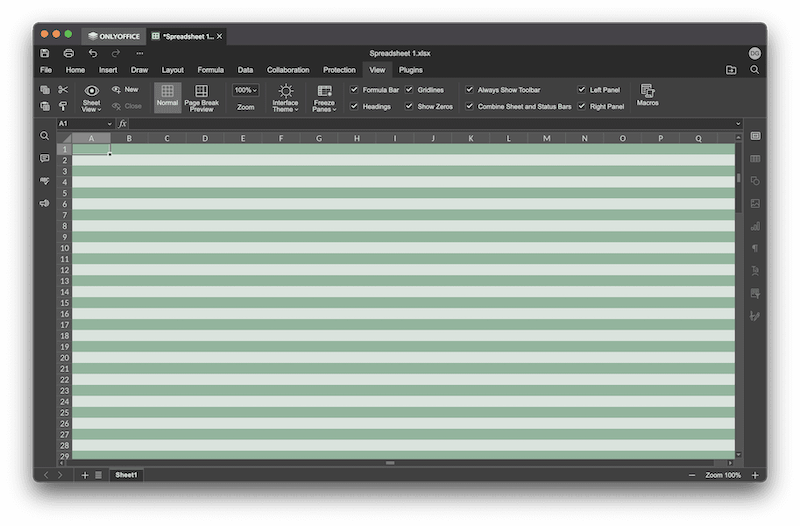Open the Comments icon in left sidebar
The width and height of the screenshot is (800, 526).
point(45,158)
